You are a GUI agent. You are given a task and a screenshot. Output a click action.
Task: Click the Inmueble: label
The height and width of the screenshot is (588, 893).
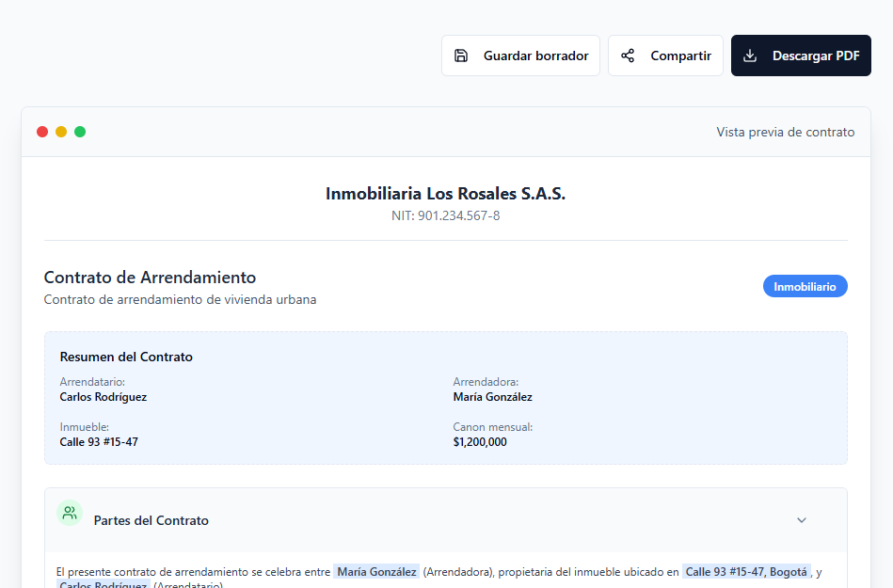pyautogui.click(x=85, y=427)
